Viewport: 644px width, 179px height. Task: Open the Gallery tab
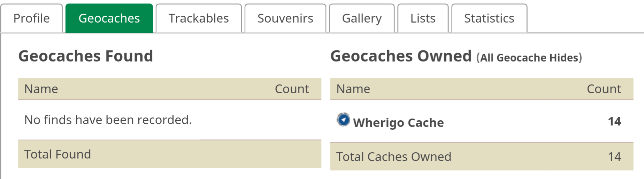362,18
